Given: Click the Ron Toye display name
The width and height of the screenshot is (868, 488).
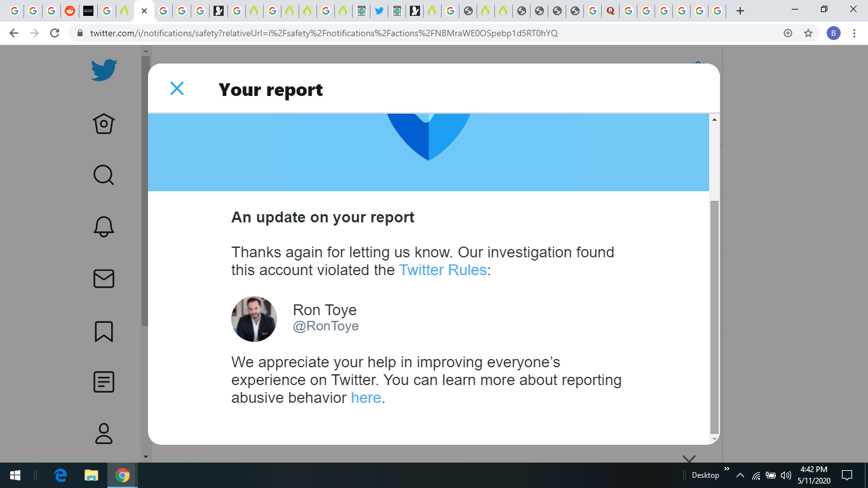Looking at the screenshot, I should (325, 310).
